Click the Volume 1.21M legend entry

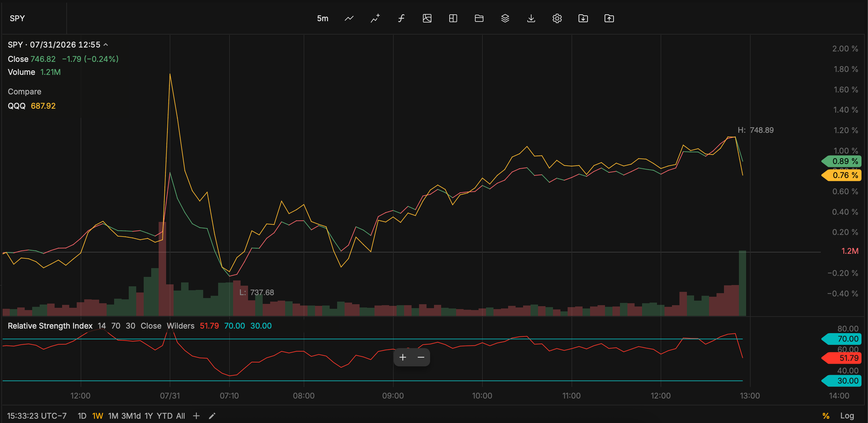point(34,72)
